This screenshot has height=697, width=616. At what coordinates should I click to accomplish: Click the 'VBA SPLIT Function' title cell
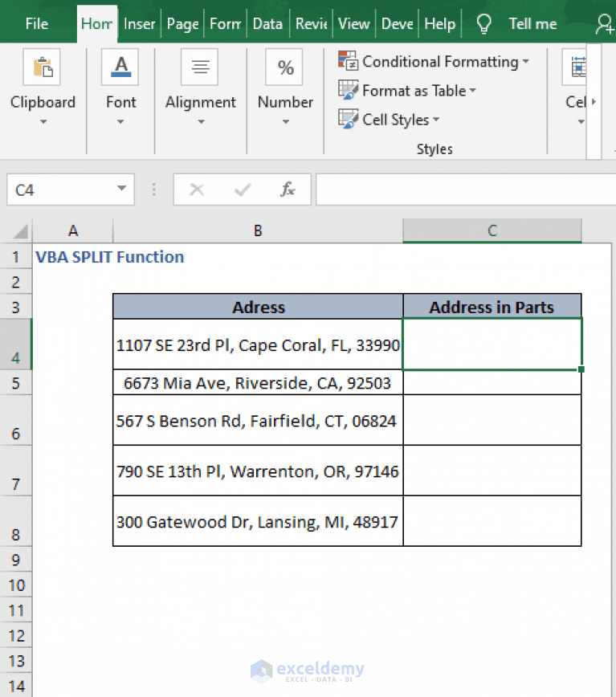(109, 257)
